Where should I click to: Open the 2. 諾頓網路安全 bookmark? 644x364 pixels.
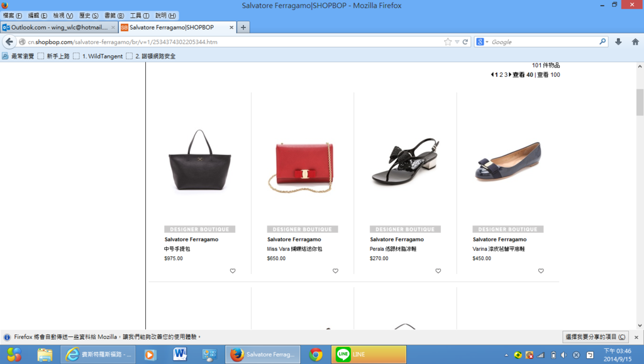(x=151, y=56)
